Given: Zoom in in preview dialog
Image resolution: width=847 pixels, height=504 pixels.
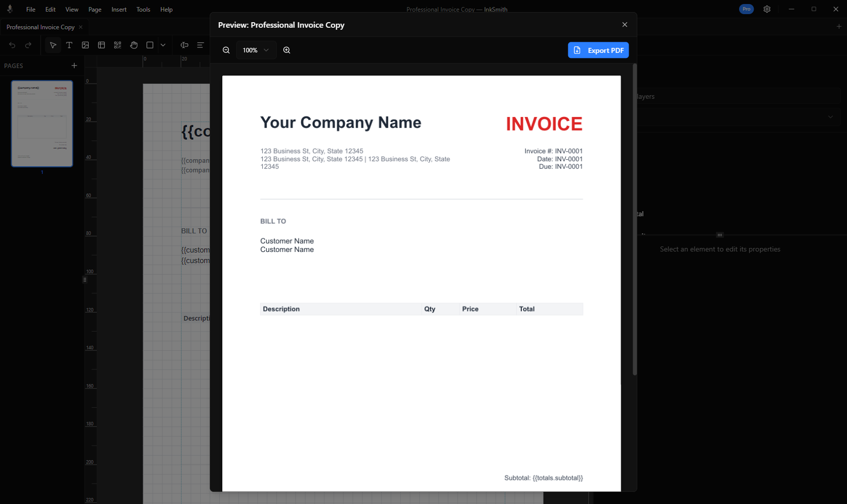Looking at the screenshot, I should pyautogui.click(x=287, y=50).
